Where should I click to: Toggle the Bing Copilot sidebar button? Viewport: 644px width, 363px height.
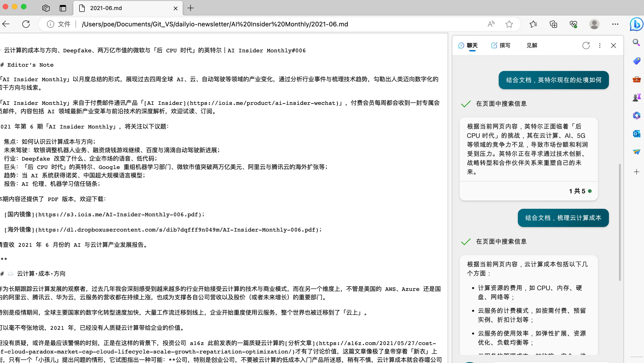point(636,24)
